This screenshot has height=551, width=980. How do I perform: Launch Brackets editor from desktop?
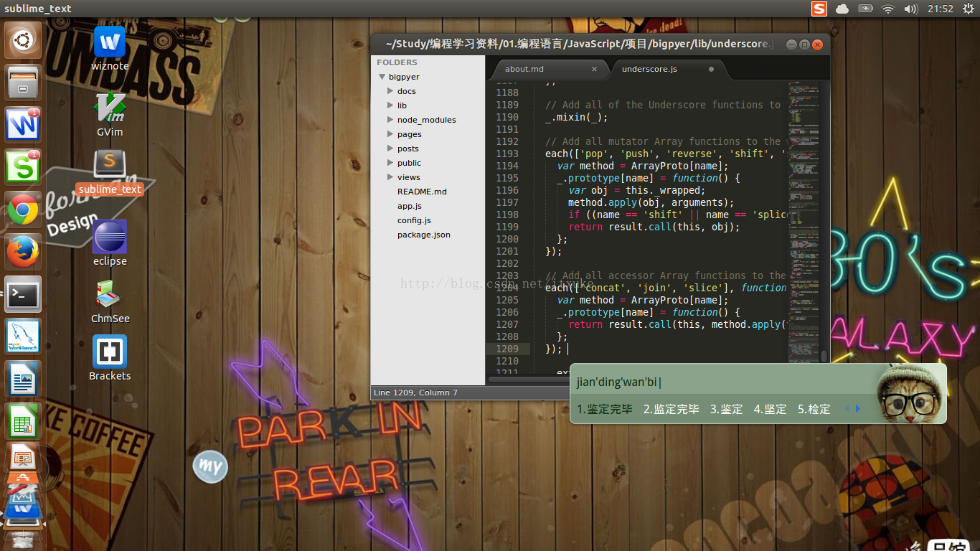click(x=110, y=352)
